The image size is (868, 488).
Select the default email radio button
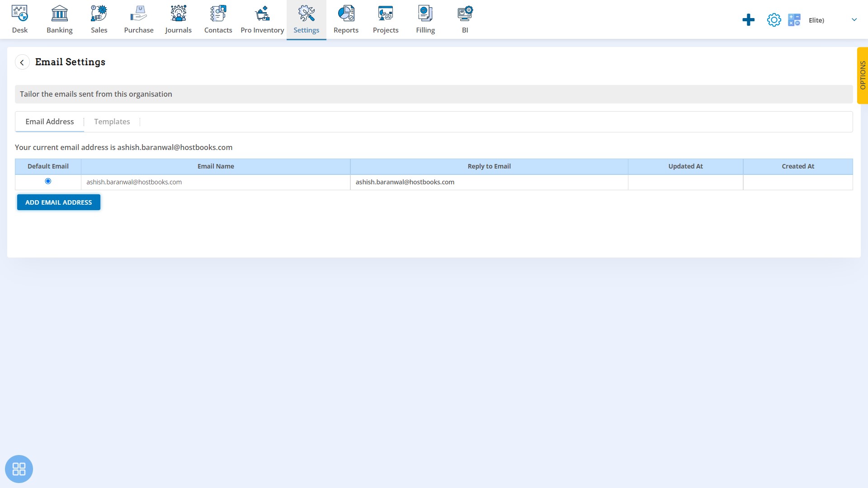(x=47, y=182)
